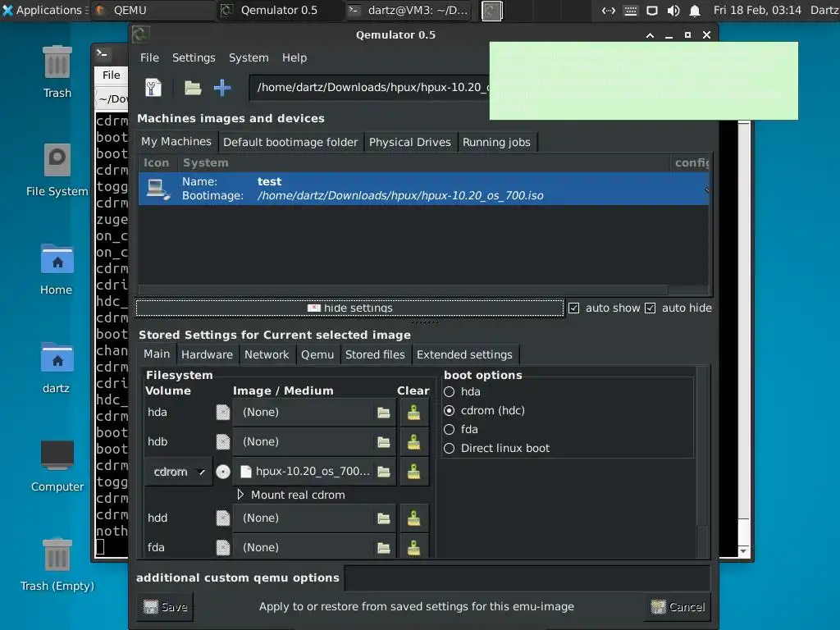Click the hda volume file icon

(223, 413)
